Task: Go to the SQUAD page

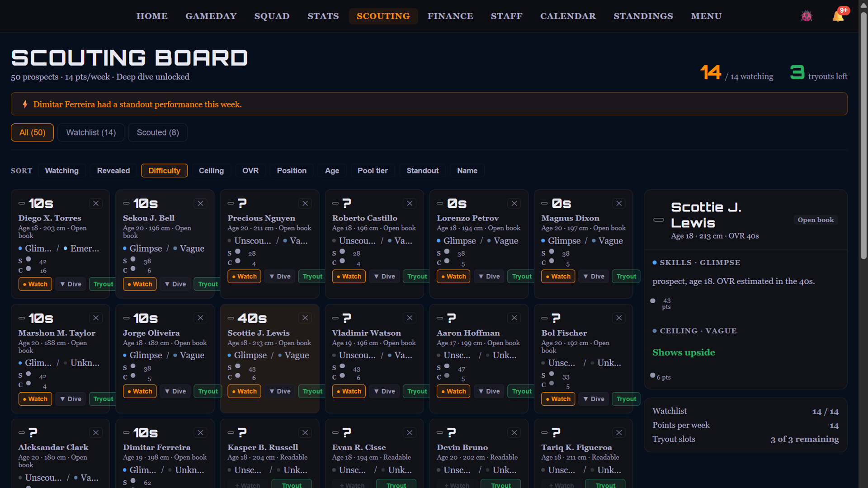Action: tap(272, 16)
